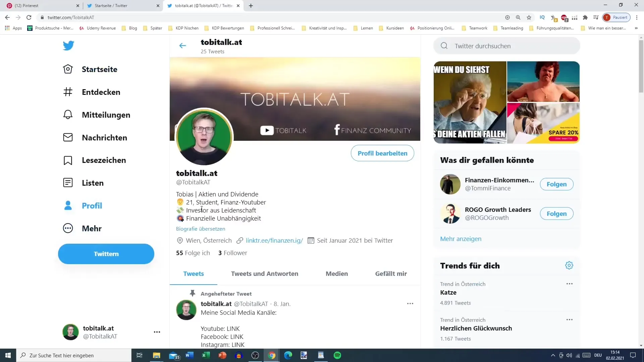Viewport: 644px width, 362px height.
Task: Go back using profile header arrow
Action: tap(182, 46)
